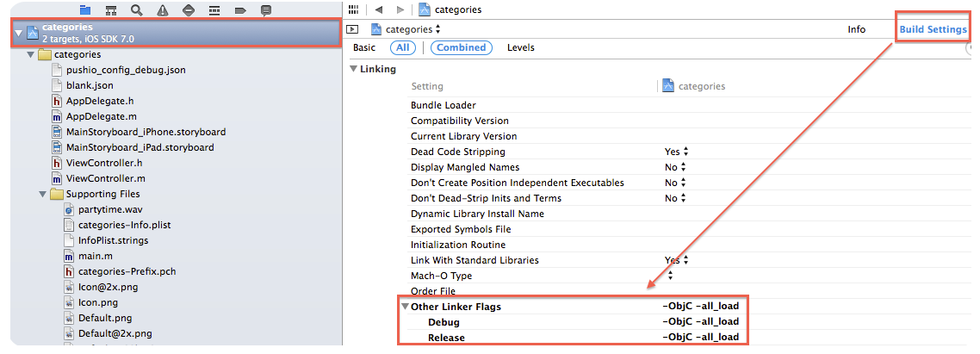The height and width of the screenshot is (354, 980).
Task: Collapse the Other Linker Flags triangle
Action: tap(405, 307)
